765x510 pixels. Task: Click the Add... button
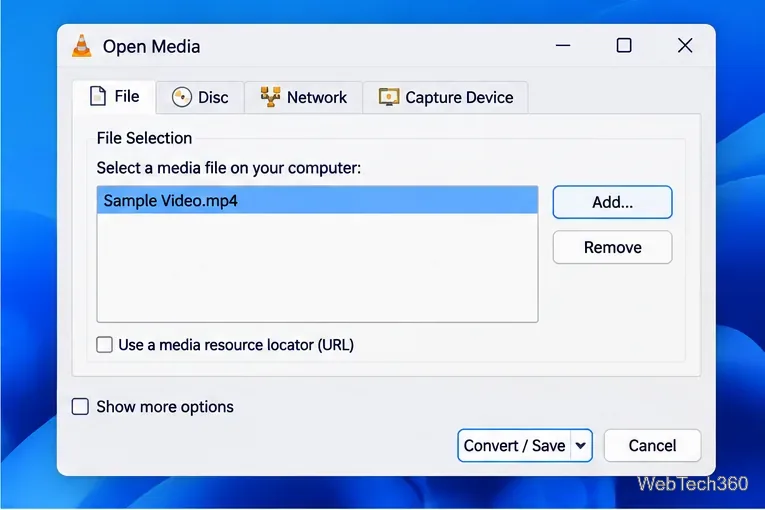click(612, 202)
